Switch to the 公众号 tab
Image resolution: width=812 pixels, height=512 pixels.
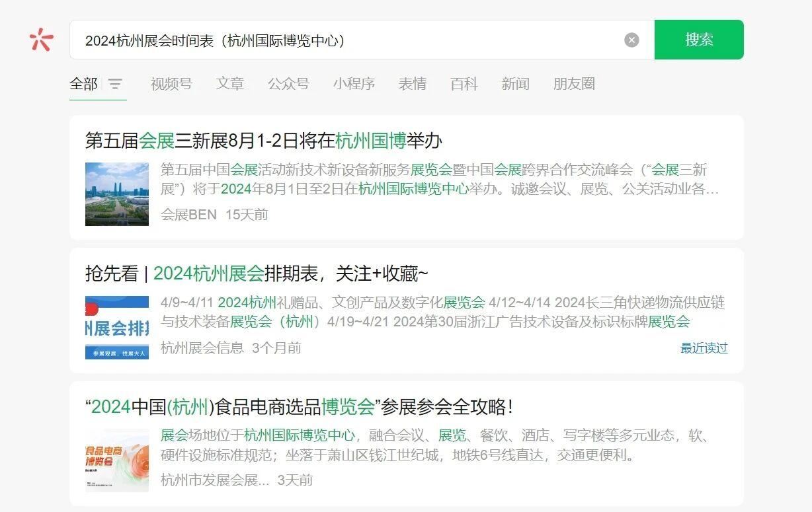288,84
